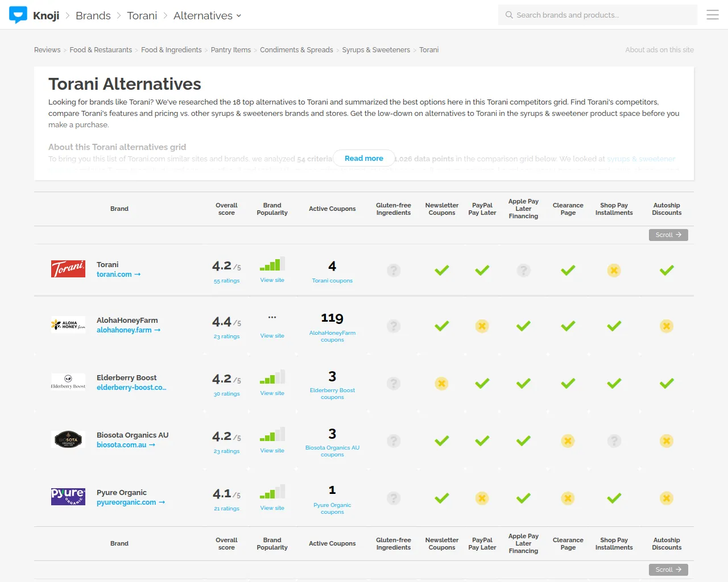Click Torani's brand popularity bar icon
728x582 pixels.
pyautogui.click(x=272, y=265)
